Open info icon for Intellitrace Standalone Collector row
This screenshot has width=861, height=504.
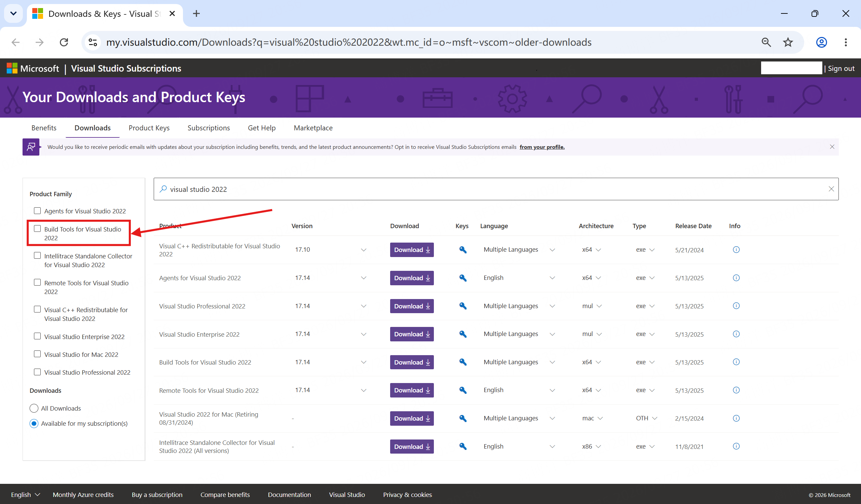(736, 446)
